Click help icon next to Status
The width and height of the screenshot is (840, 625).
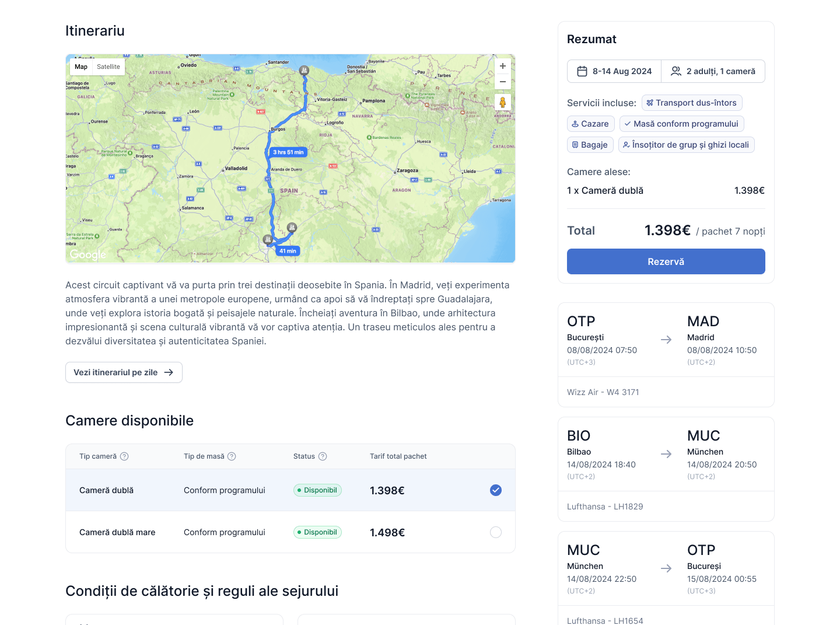323,456
